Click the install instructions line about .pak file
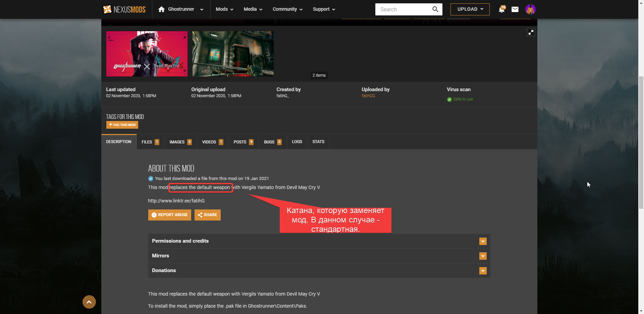The height and width of the screenshot is (314, 644). click(x=227, y=306)
